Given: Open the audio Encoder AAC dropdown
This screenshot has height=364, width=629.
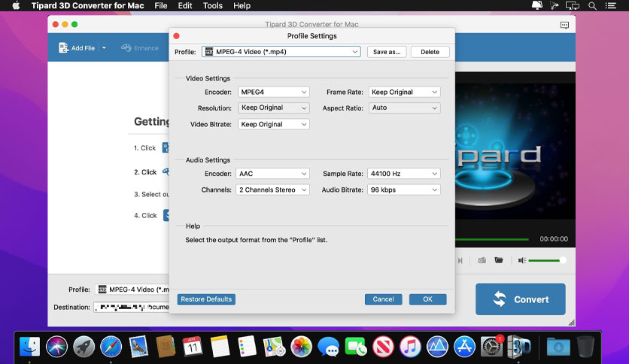Looking at the screenshot, I should point(272,174).
